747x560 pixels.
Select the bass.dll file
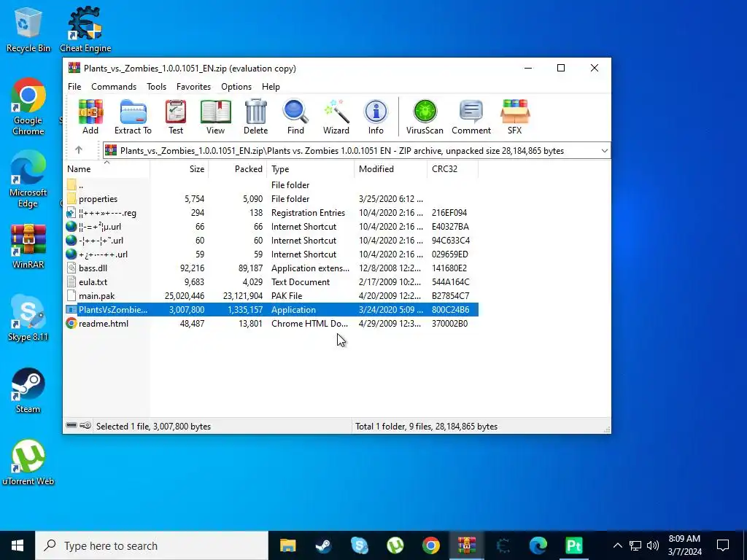271,268
